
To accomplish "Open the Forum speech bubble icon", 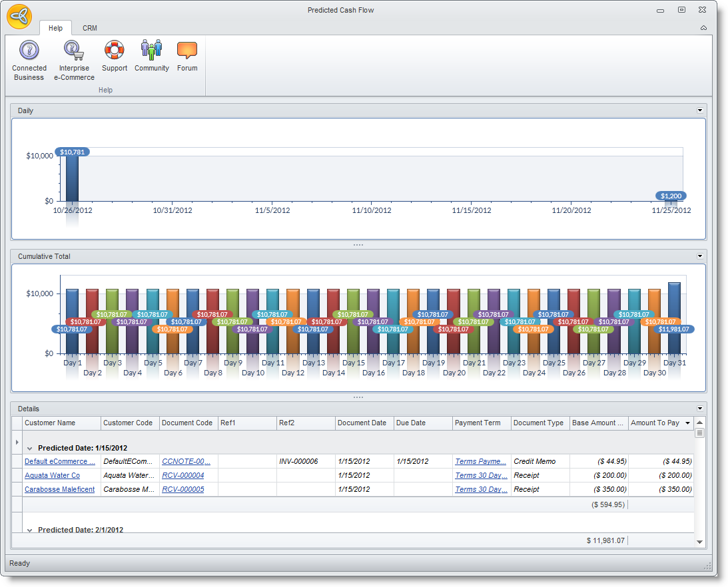I will 187,51.
